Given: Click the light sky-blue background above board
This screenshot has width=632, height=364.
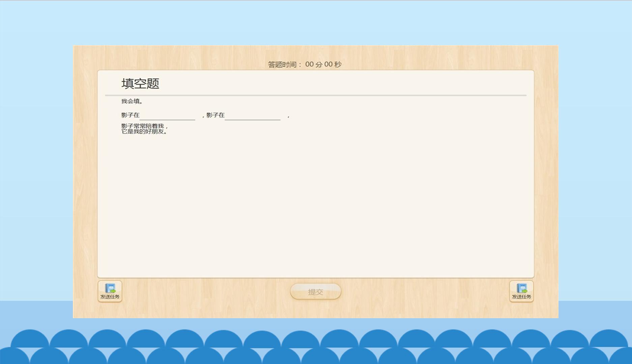Looking at the screenshot, I should click(x=316, y=22).
